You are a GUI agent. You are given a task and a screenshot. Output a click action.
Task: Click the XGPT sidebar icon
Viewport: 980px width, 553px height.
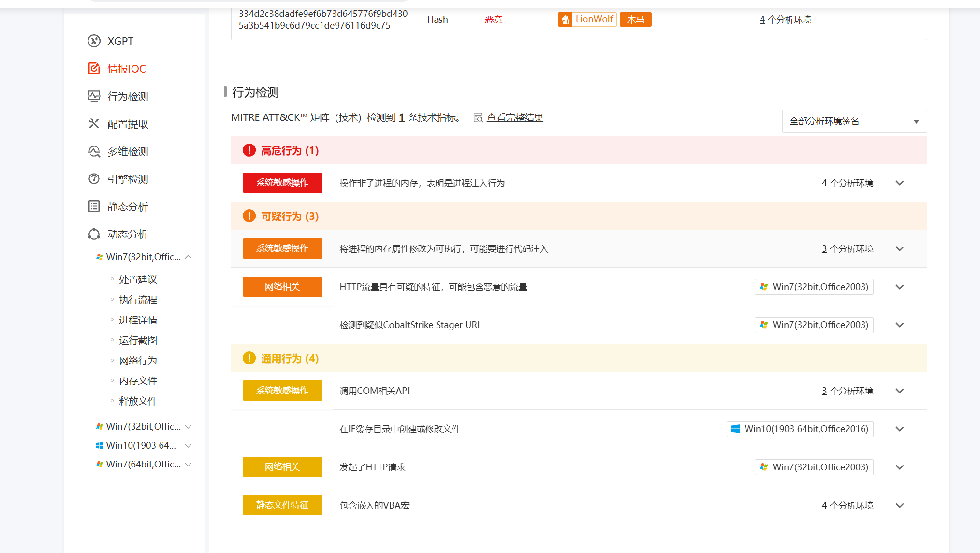(x=94, y=41)
